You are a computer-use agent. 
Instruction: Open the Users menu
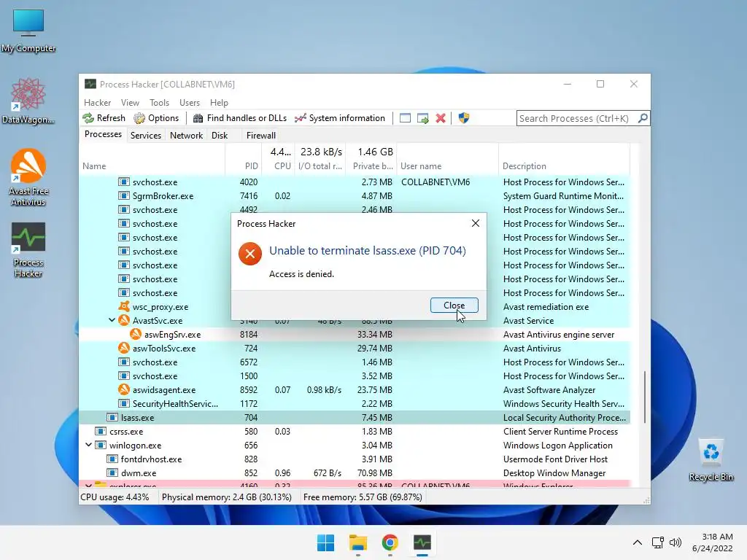point(189,102)
